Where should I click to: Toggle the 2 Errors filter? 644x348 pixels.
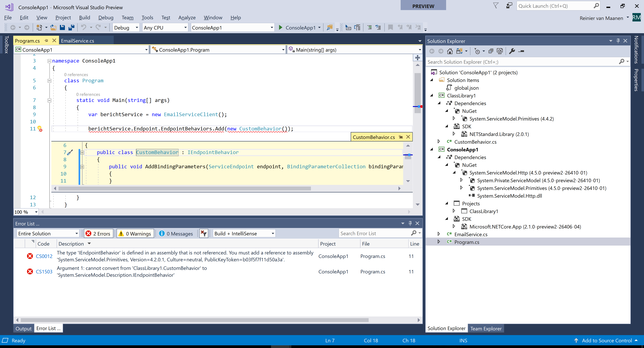click(x=98, y=233)
